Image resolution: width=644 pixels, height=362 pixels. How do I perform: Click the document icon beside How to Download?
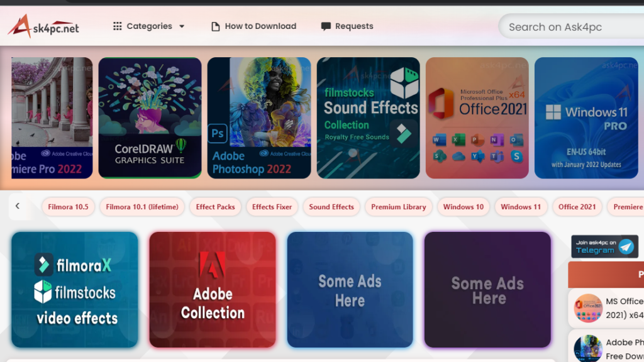215,26
